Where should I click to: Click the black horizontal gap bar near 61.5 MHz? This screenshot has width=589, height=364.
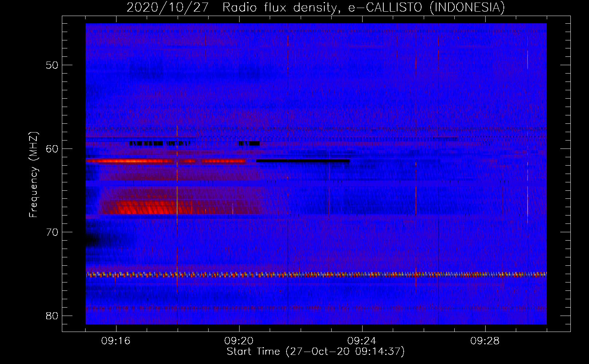303,161
